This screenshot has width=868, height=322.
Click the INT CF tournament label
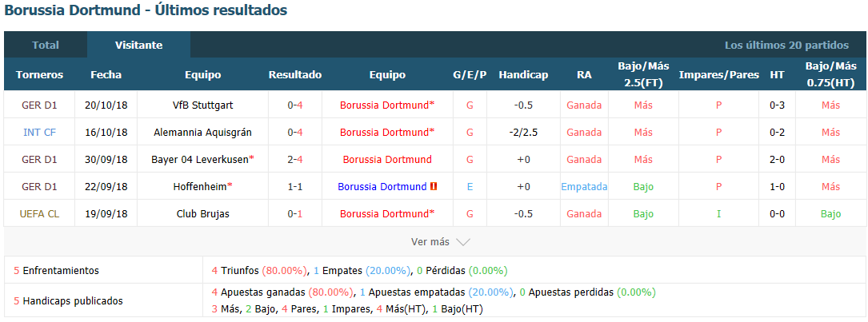point(39,132)
